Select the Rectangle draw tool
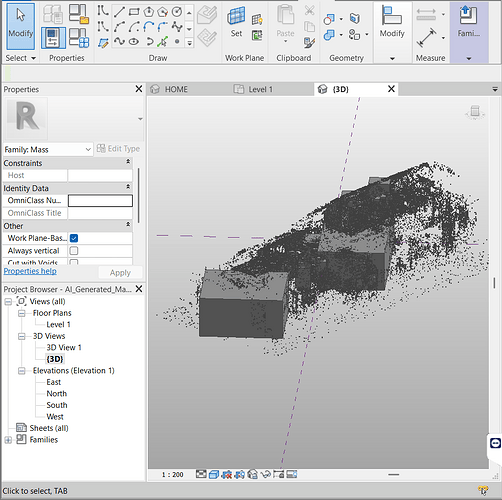 (134, 12)
